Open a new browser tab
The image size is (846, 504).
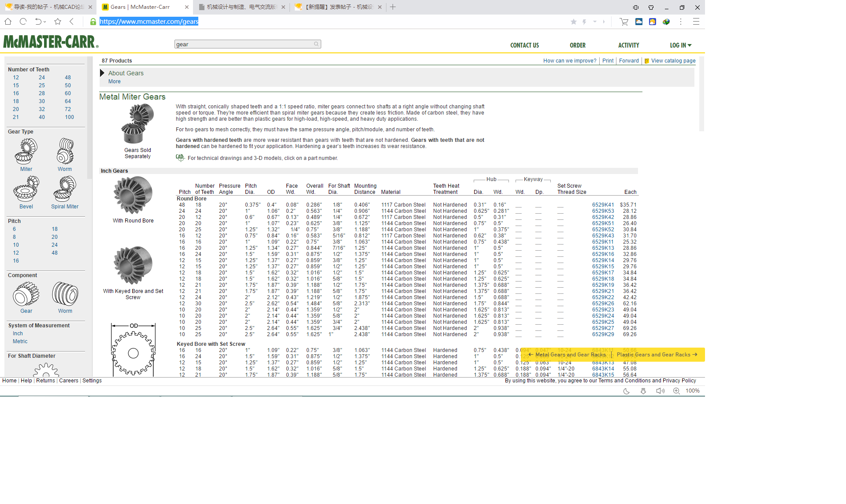point(393,7)
